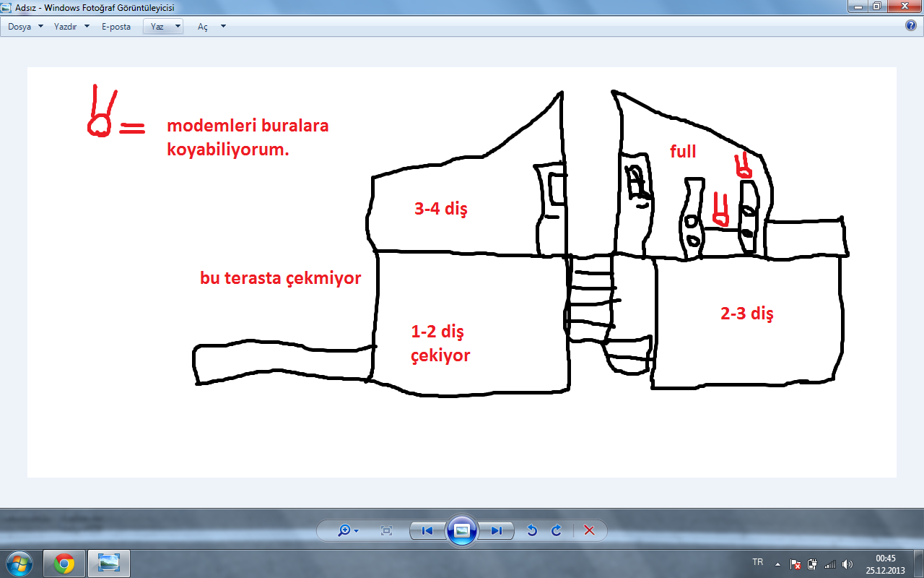
Task: Click the '3-4 diş' label
Action: 440,210
